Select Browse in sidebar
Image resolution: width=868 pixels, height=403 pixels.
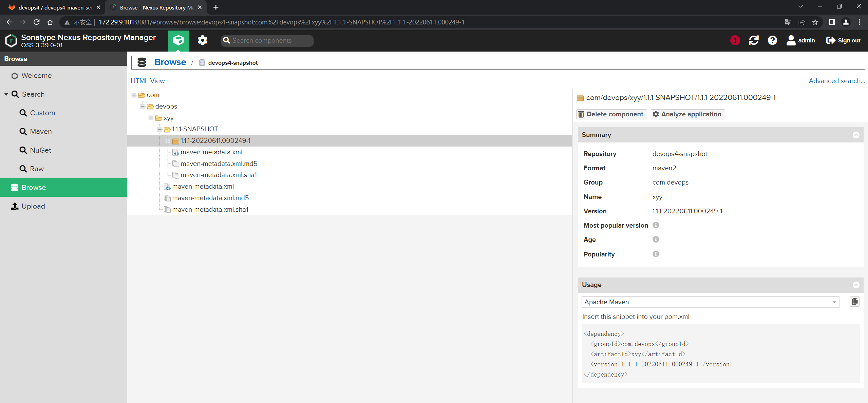(x=63, y=188)
